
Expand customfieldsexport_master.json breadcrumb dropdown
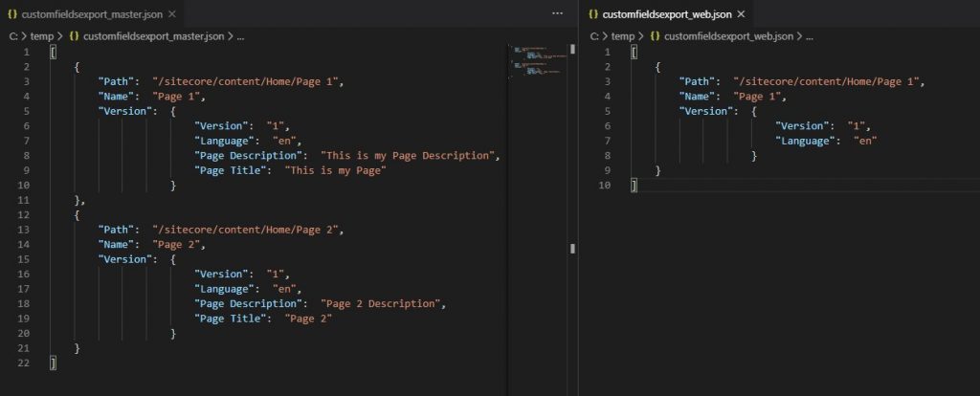click(153, 35)
